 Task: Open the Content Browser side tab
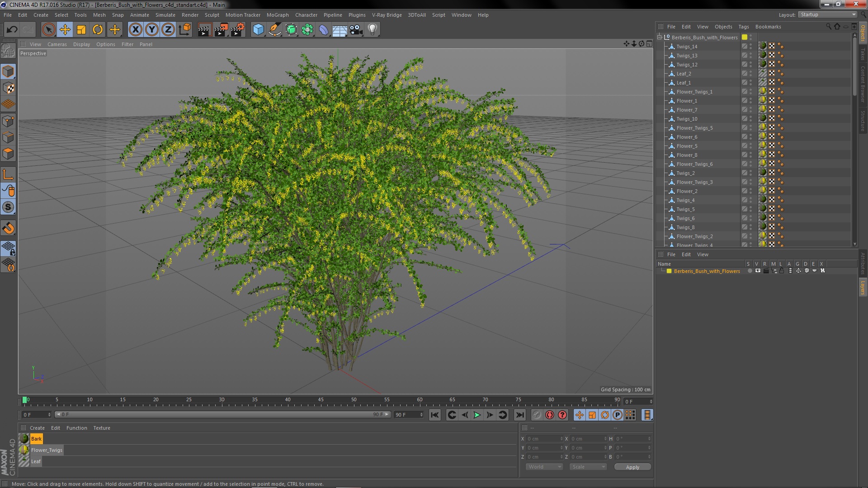click(863, 84)
